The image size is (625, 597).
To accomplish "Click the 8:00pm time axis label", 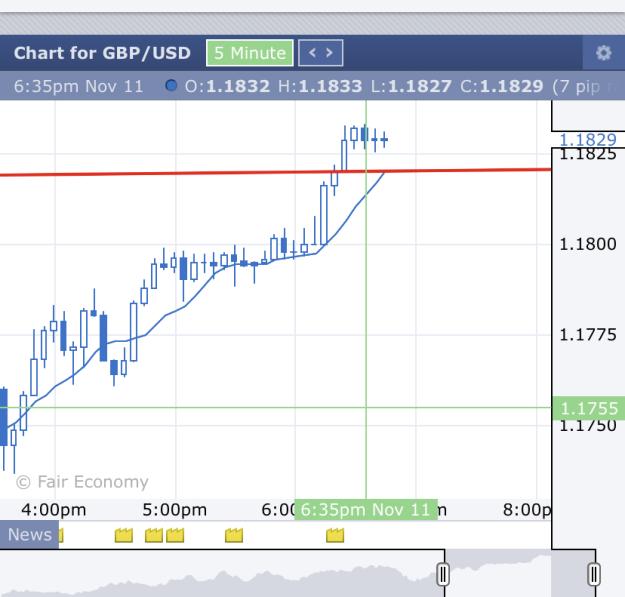I will 527,510.
